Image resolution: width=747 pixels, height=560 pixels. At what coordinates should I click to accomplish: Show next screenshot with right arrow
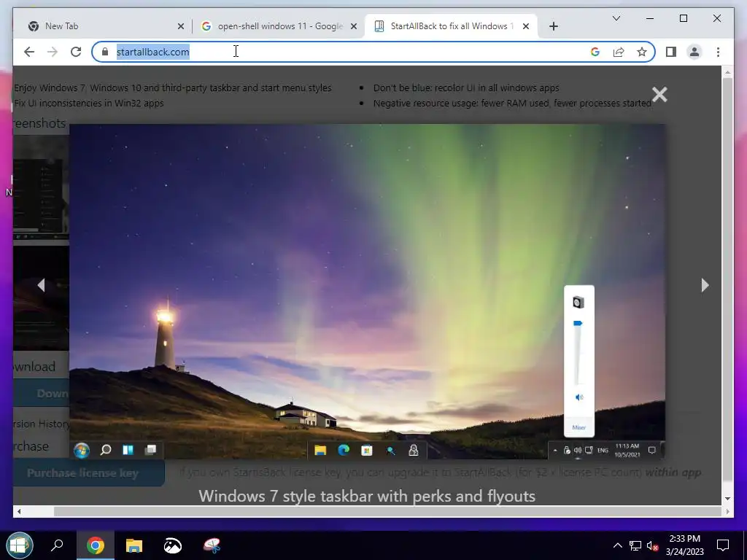705,285
